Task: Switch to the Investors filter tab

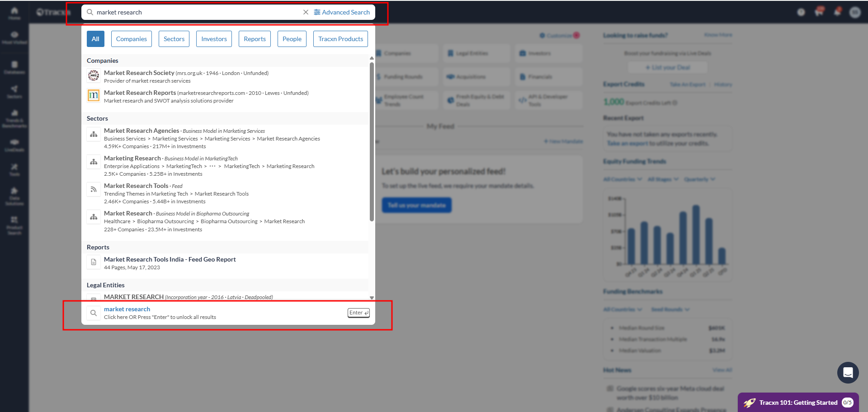Action: [x=214, y=39]
